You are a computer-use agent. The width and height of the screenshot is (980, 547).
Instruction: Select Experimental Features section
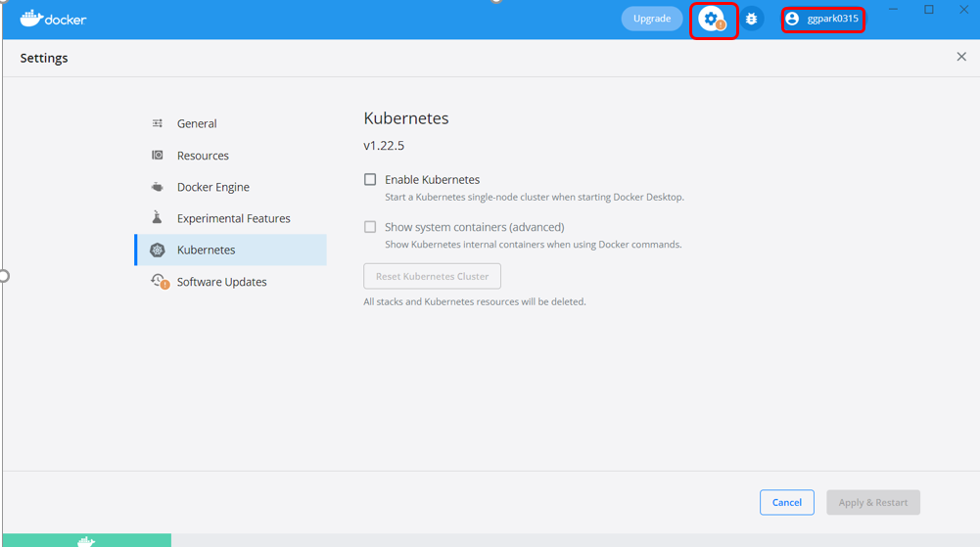[231, 218]
